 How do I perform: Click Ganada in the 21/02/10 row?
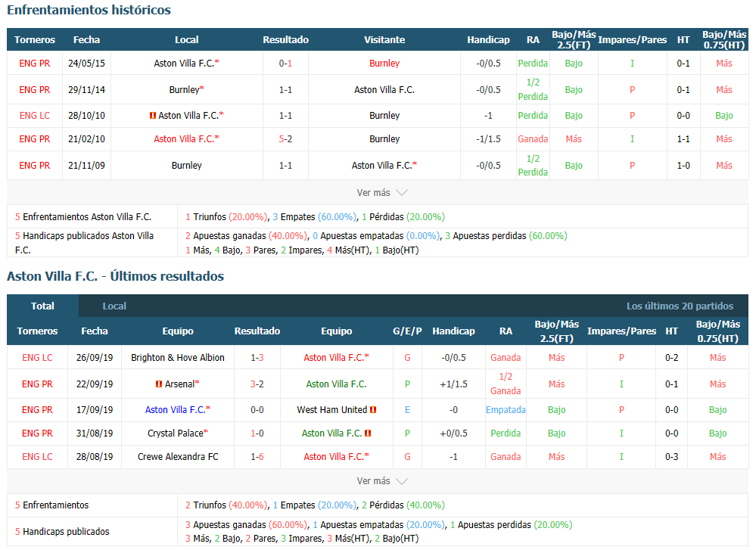[x=533, y=139]
